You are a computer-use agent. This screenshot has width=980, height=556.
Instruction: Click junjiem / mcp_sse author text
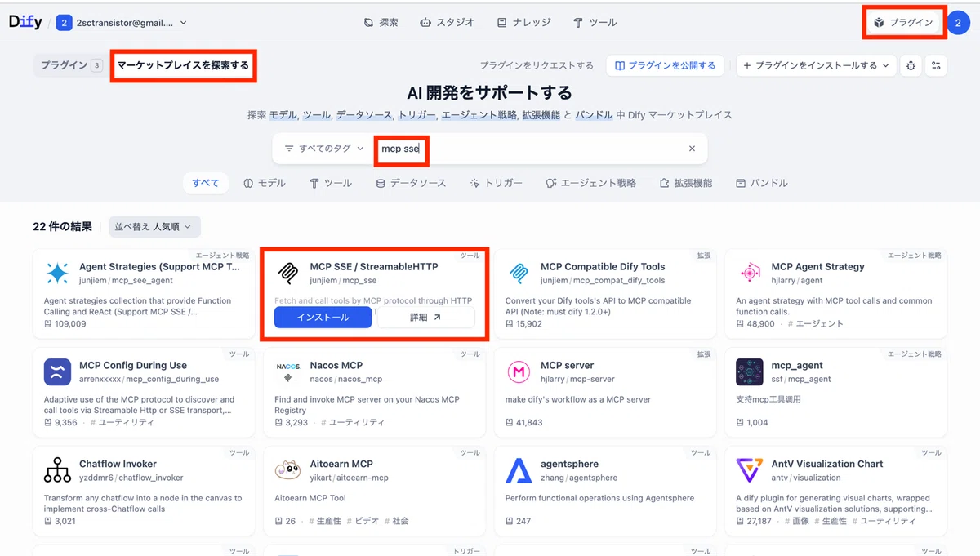(x=343, y=280)
